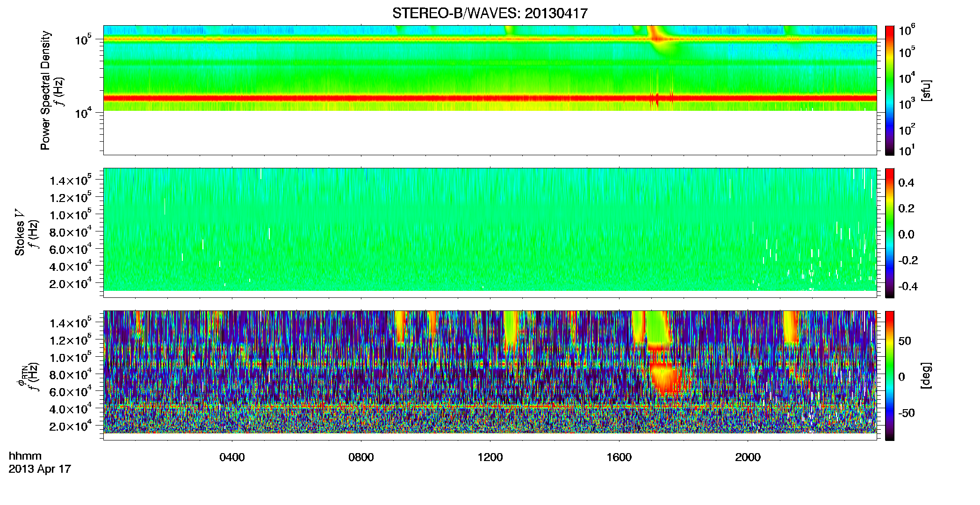Click the [sfu] unit label
980x505 pixels.
926,90
